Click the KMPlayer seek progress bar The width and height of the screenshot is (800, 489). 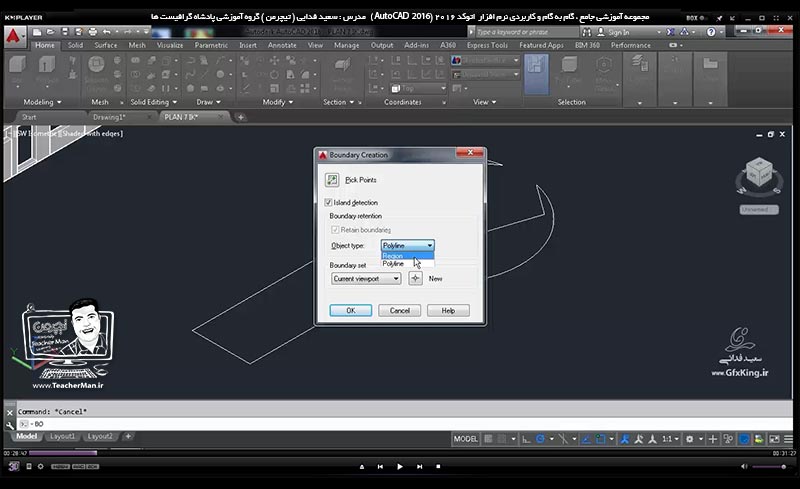click(399, 453)
